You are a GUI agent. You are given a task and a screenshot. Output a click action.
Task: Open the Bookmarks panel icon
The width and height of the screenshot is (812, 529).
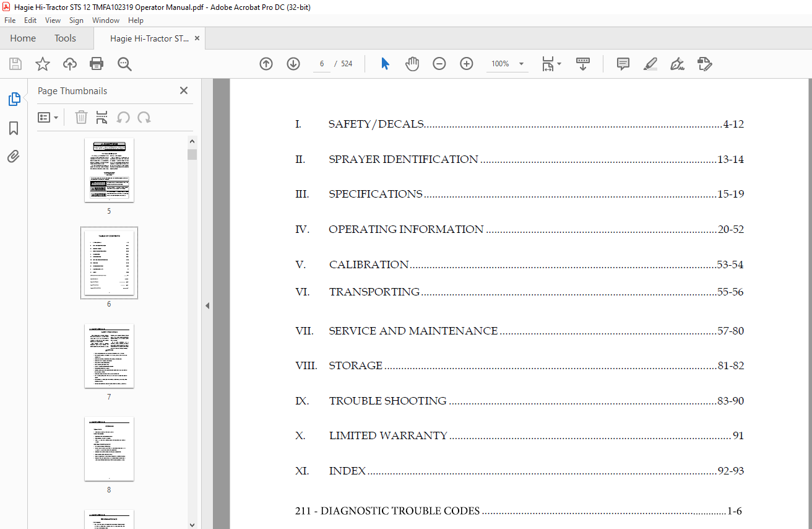coord(14,128)
